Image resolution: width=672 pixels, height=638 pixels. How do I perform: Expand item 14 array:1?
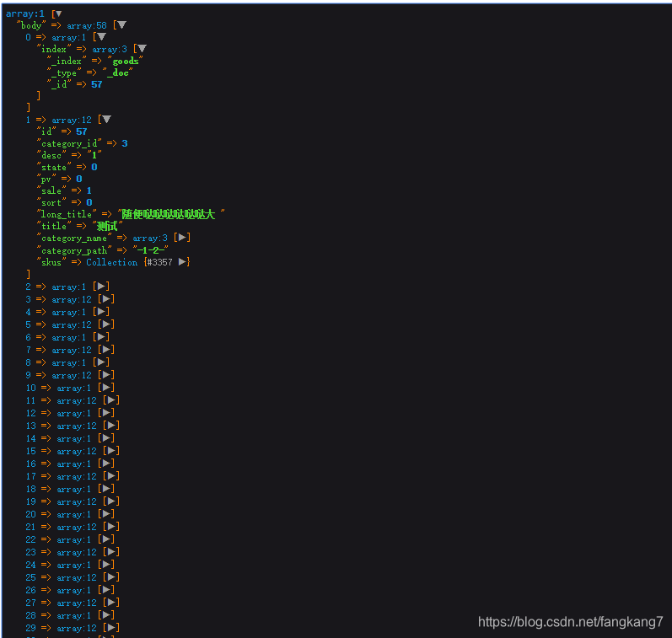(107, 438)
